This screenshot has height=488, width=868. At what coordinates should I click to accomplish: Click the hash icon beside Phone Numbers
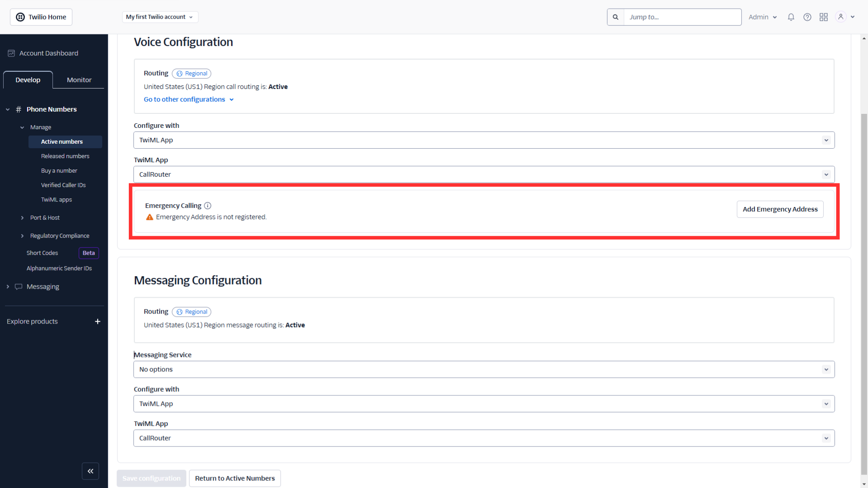pyautogui.click(x=19, y=109)
